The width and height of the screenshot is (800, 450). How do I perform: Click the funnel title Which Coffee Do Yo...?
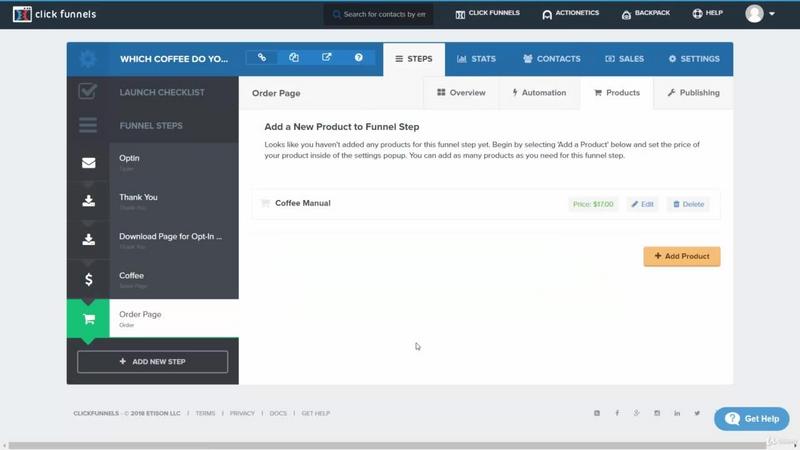(x=174, y=59)
